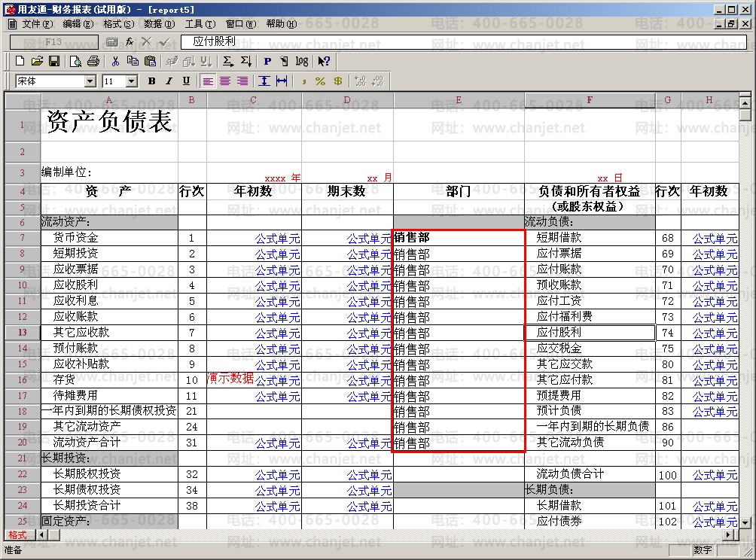The height and width of the screenshot is (560, 756).
Task: Open the font name dropdown 宋体
Action: point(90,81)
